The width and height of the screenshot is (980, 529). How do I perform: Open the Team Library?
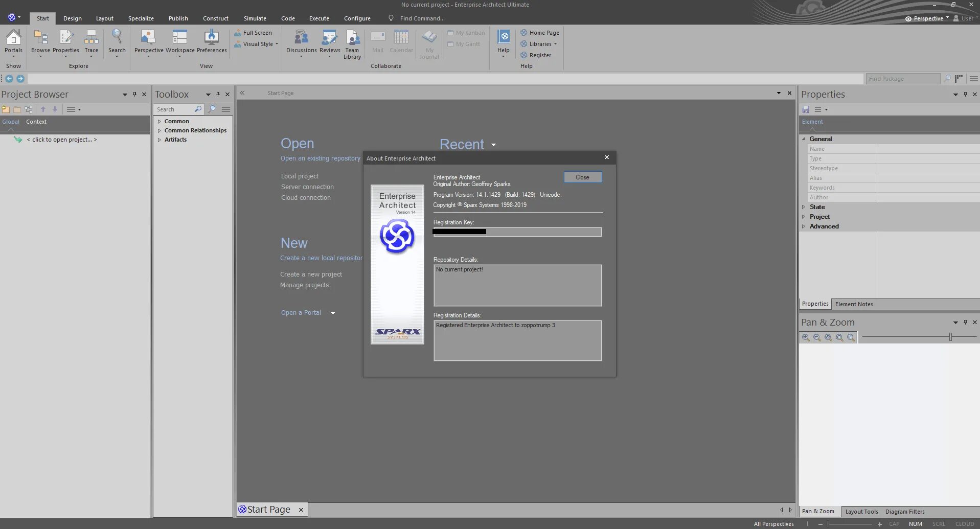pyautogui.click(x=352, y=44)
